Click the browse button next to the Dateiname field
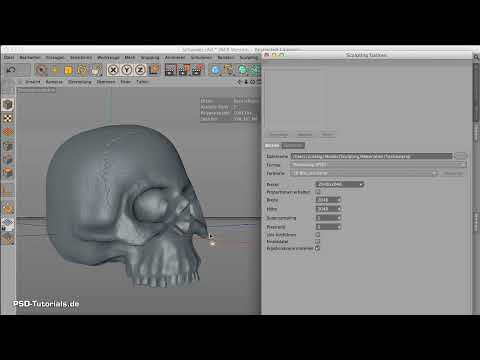This screenshot has width=480, height=360. point(460,156)
